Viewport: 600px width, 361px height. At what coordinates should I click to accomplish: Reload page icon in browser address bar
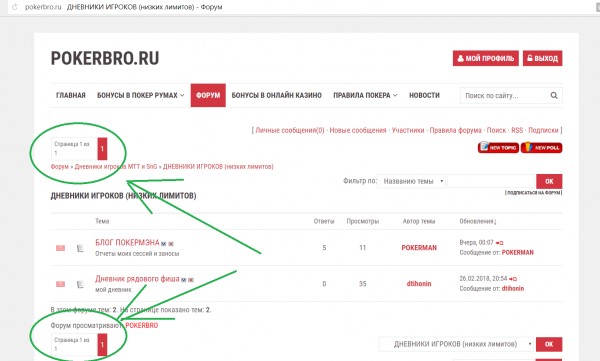[x=15, y=7]
